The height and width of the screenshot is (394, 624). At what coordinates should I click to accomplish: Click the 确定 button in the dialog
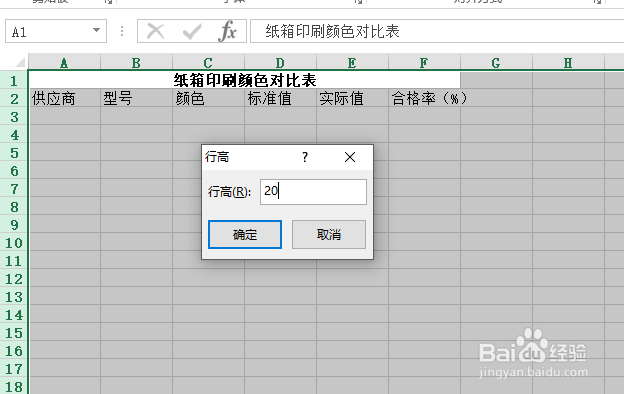tap(245, 234)
